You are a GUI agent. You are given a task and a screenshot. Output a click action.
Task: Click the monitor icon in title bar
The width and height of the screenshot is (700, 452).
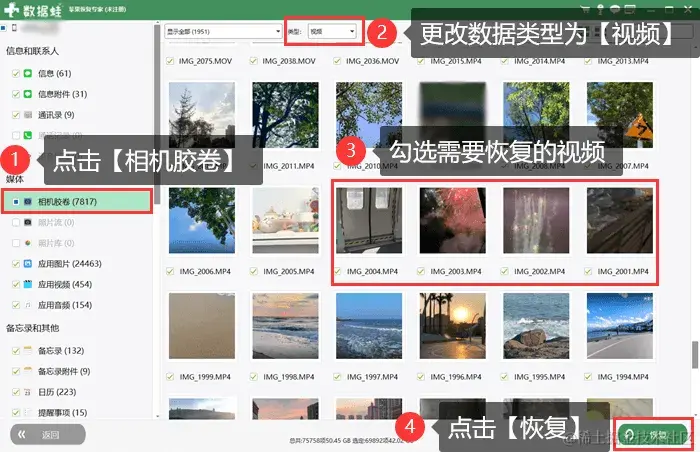(x=630, y=9)
